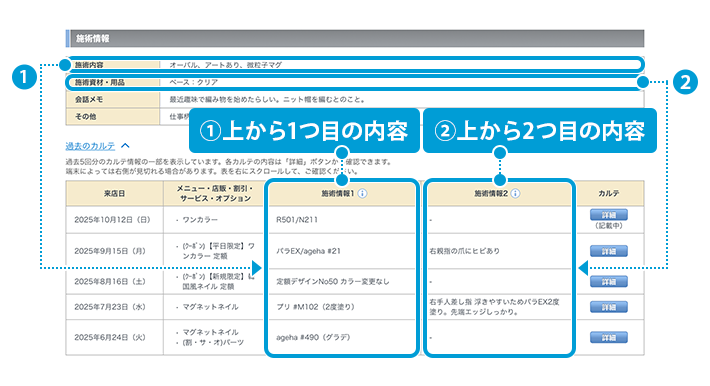Click the 会話メモ row label
The height and width of the screenshot is (386, 710).
[x=89, y=99]
